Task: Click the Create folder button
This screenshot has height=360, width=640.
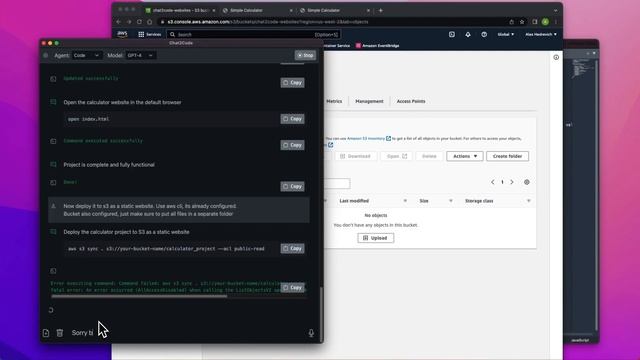Action: click(507, 156)
